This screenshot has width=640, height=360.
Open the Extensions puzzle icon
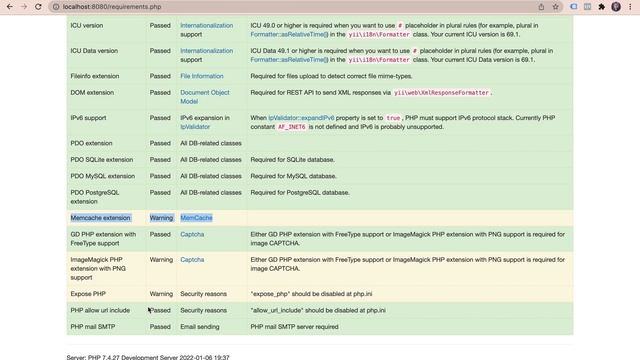coord(602,7)
